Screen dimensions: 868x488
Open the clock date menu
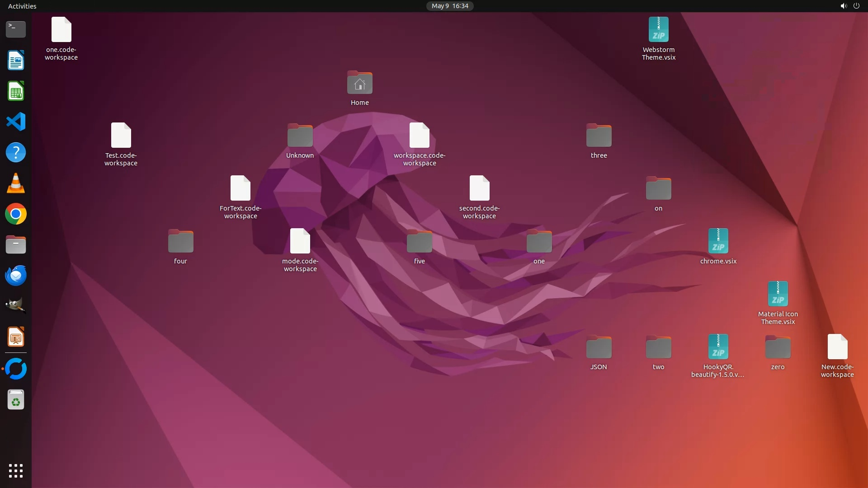pyautogui.click(x=450, y=6)
